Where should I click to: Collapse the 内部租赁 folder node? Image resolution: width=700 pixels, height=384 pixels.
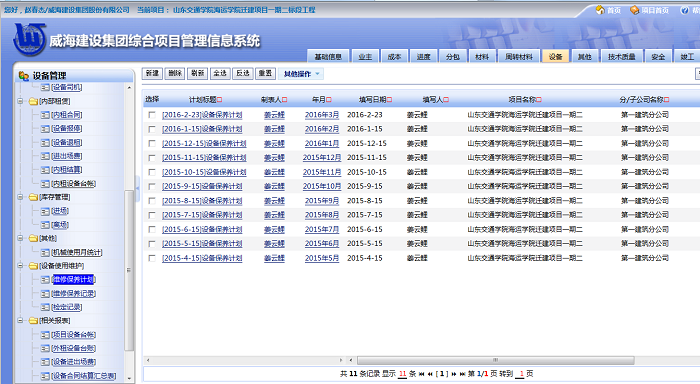[x=20, y=101]
